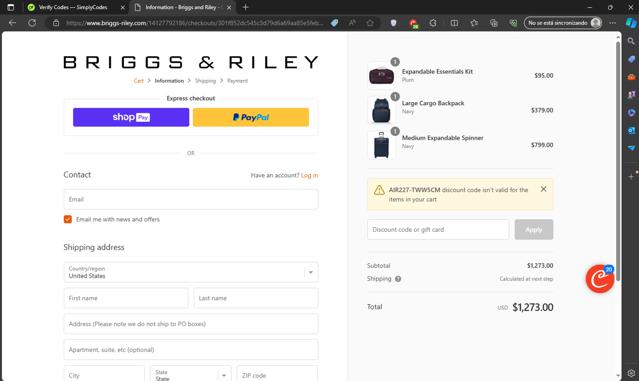
Task: Open the shield extension icon
Action: pyautogui.click(x=393, y=23)
